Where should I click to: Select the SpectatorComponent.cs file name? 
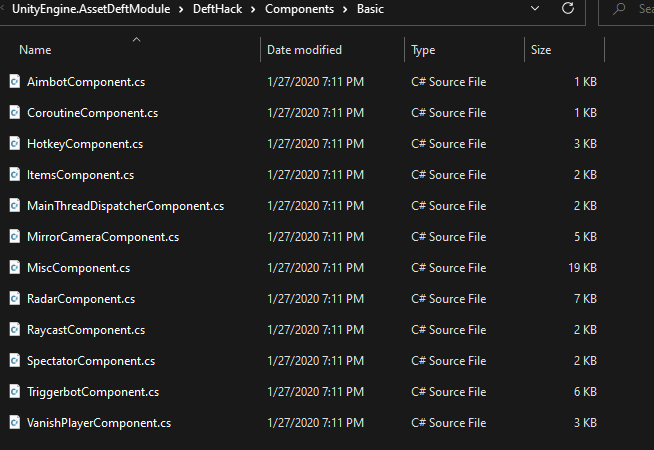91,361
